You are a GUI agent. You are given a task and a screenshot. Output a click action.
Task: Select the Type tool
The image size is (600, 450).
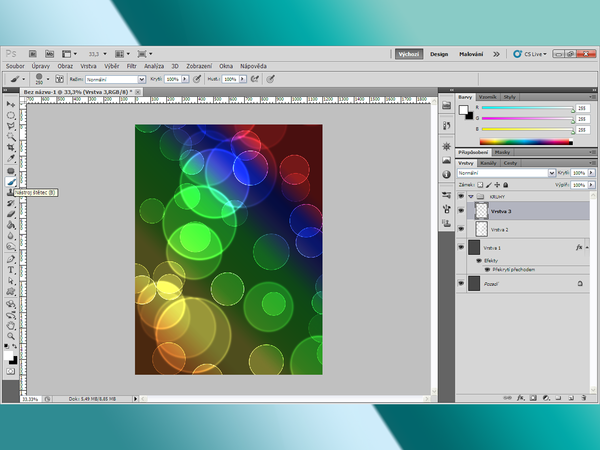click(11, 269)
